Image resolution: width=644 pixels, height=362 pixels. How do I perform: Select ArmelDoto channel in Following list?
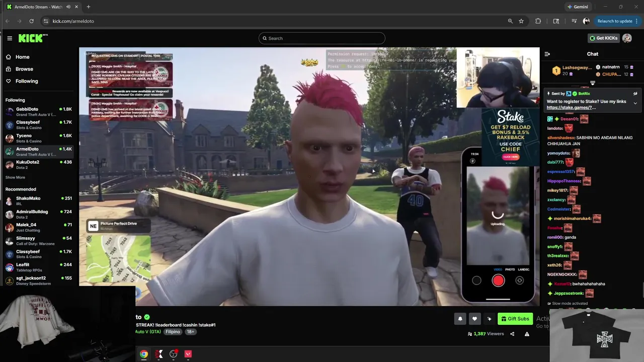point(39,151)
